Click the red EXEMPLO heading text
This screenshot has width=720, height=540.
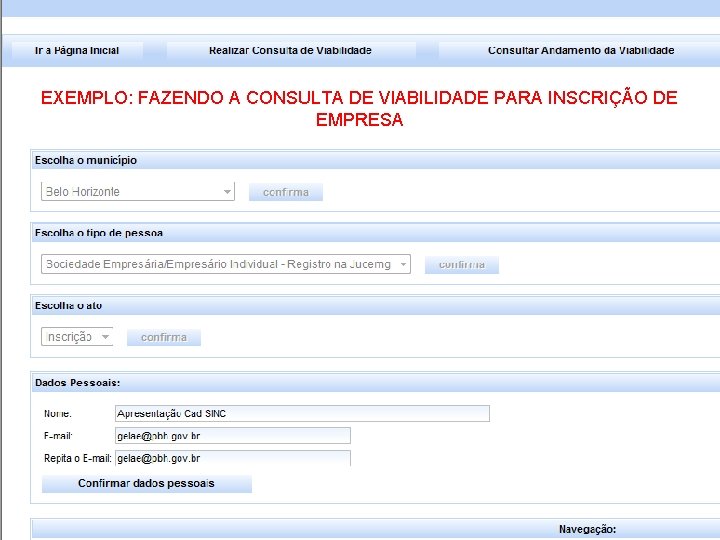359,109
